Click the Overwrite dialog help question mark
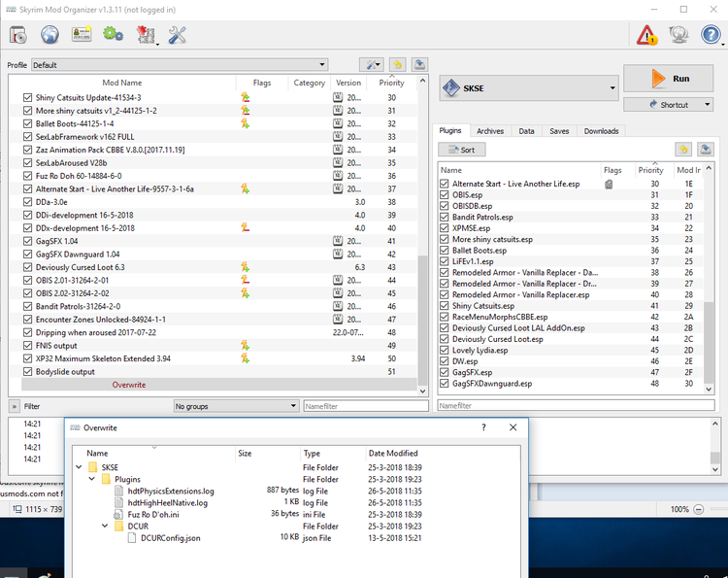 pyautogui.click(x=483, y=427)
